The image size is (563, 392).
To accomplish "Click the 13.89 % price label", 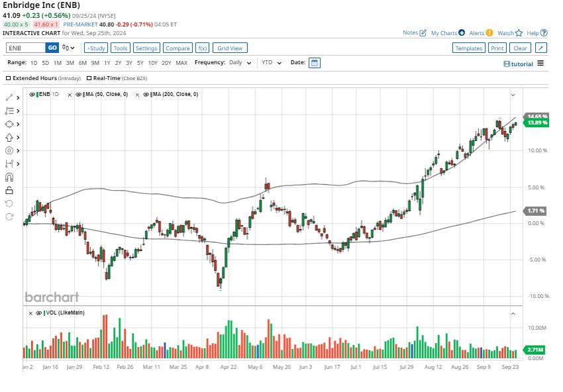I will coord(537,122).
